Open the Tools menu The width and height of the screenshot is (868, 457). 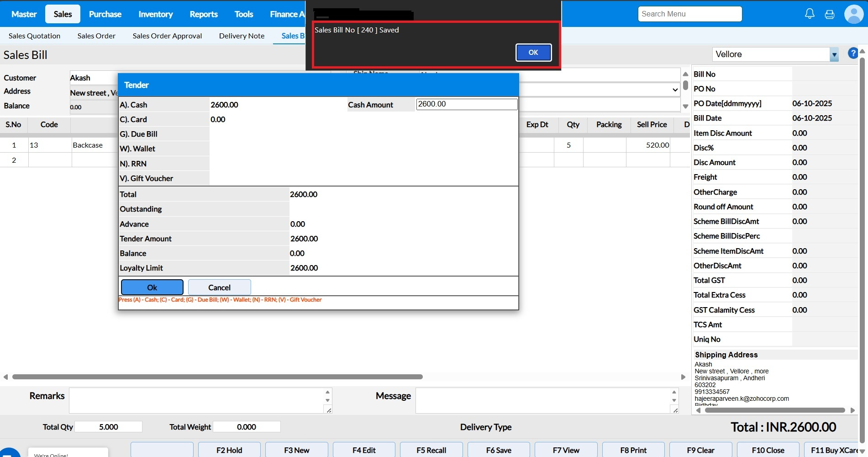coord(244,14)
